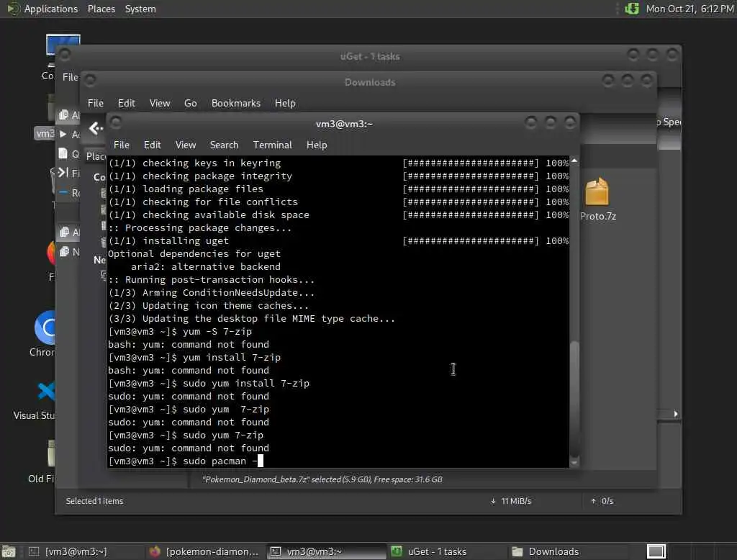737x560 pixels.
Task: Select the Proto.7z archive file
Action: pos(598,199)
